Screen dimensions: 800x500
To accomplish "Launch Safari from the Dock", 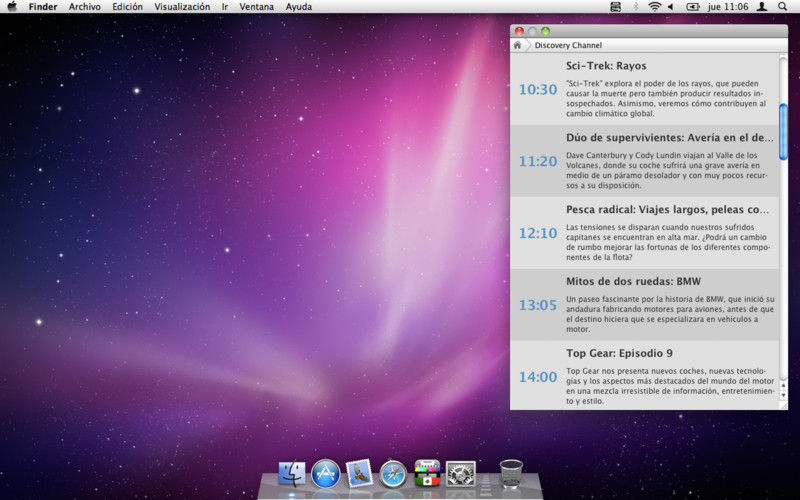I will coord(394,473).
